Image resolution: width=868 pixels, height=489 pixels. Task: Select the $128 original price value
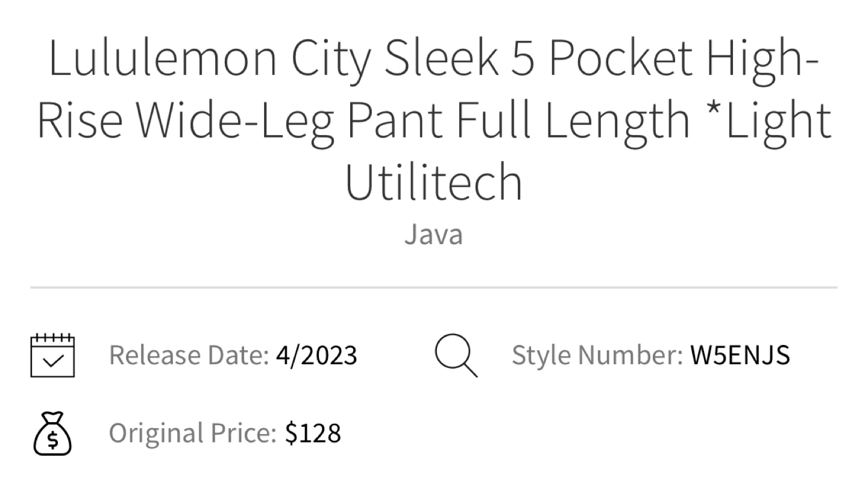point(313,433)
